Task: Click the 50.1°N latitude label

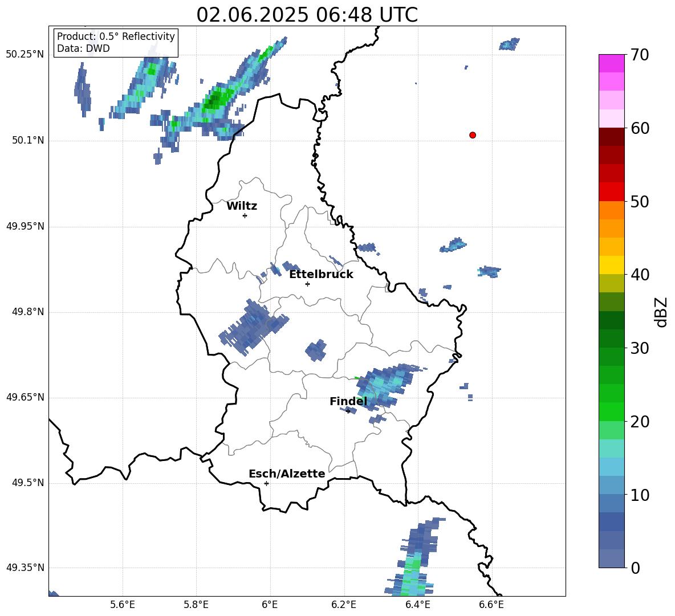Action: pos(28,141)
